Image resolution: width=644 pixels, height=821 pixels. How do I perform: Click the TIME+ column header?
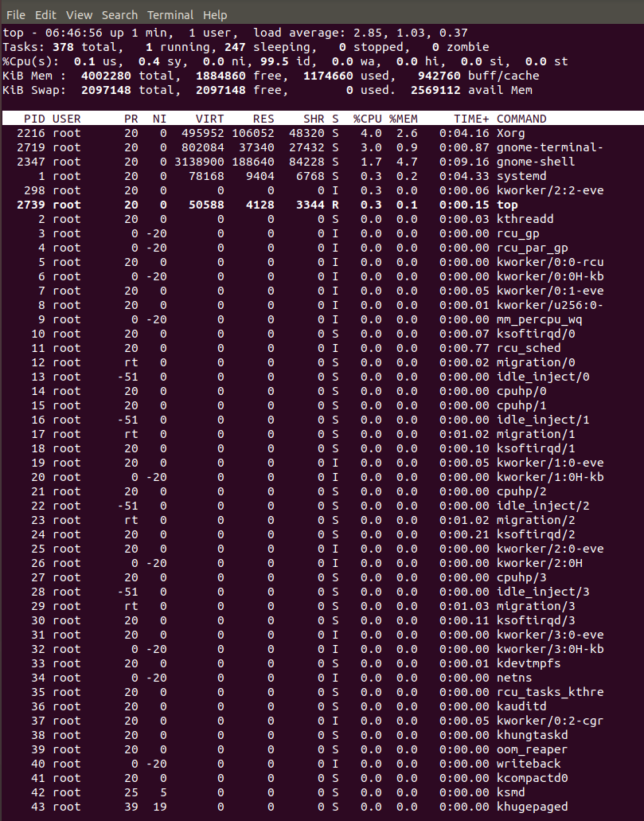[471, 119]
